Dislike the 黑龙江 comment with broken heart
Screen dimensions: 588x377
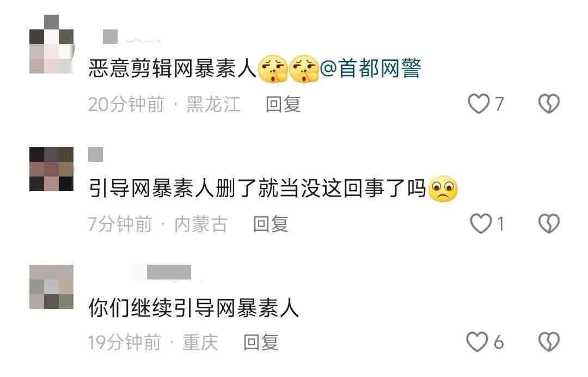[x=549, y=104]
